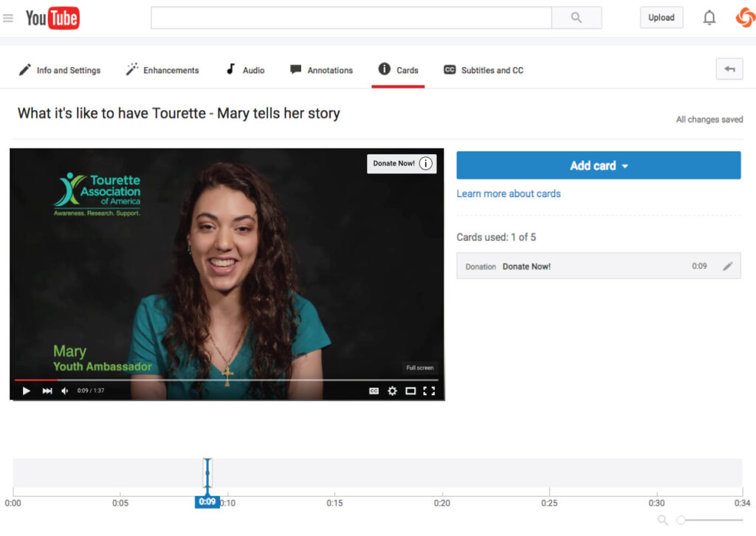Open the notifications bell
The image size is (756, 536).
point(709,18)
